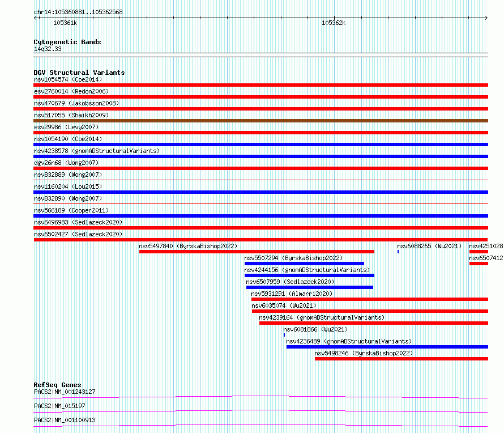504x433 pixels.
Task: Select the blue nsv566189 (Cooper2011) bar
Action: [260, 216]
